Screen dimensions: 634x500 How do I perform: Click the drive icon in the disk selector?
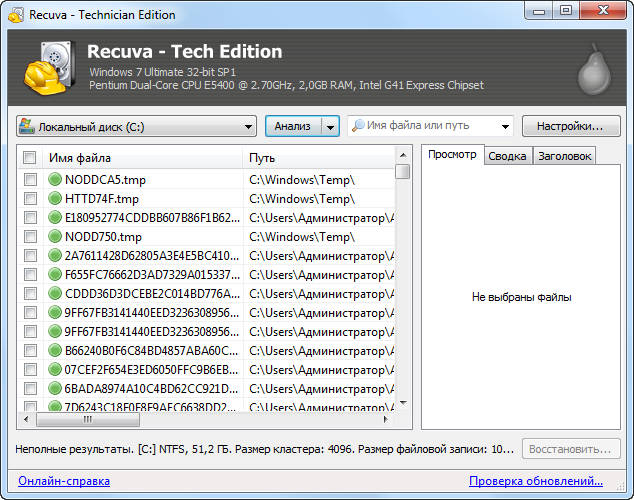point(27,127)
